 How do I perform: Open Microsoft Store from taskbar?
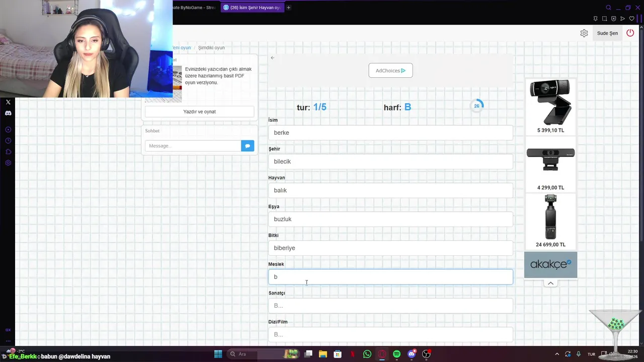coord(337,354)
